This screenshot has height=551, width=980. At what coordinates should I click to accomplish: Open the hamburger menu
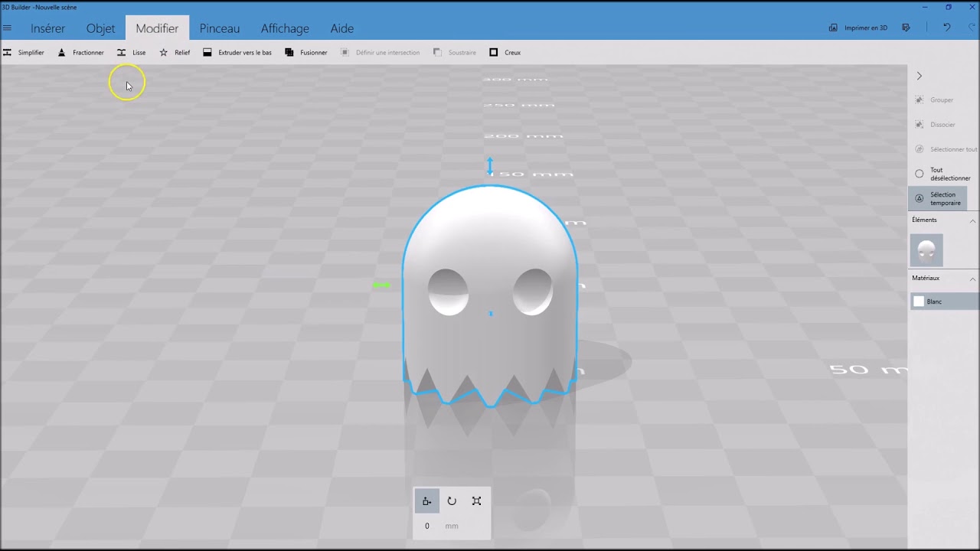click(7, 28)
